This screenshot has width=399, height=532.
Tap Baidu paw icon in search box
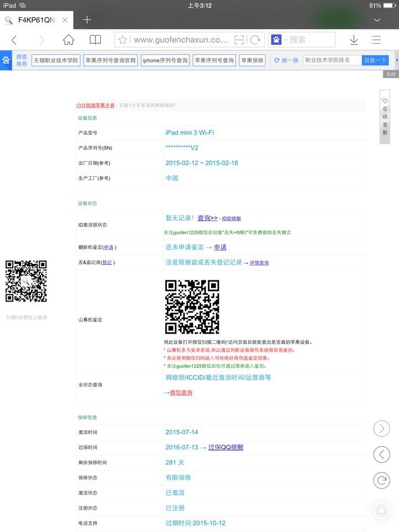276,40
